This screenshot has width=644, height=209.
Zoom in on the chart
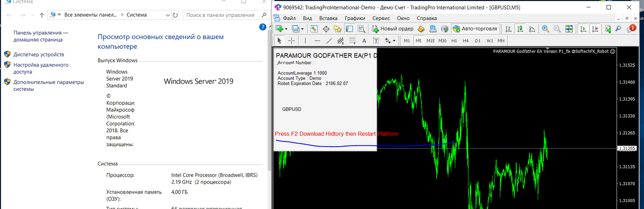[545, 28]
